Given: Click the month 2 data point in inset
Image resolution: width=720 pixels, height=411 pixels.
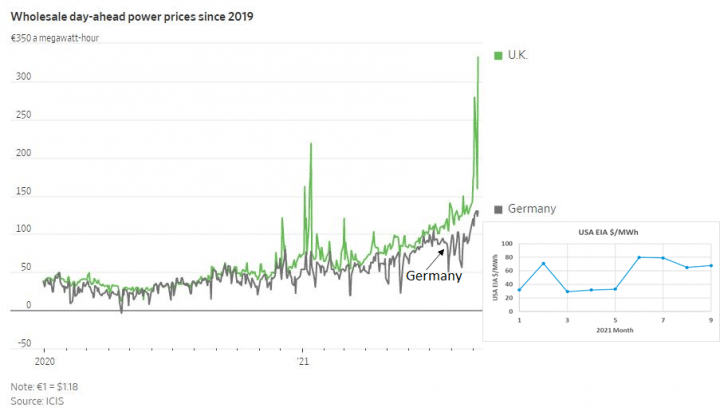Looking at the screenshot, I should click(543, 264).
